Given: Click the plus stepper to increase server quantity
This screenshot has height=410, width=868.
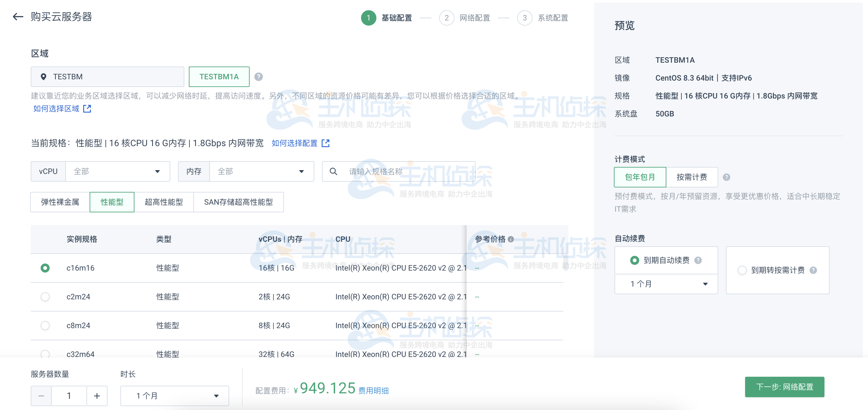Looking at the screenshot, I should click(x=97, y=396).
